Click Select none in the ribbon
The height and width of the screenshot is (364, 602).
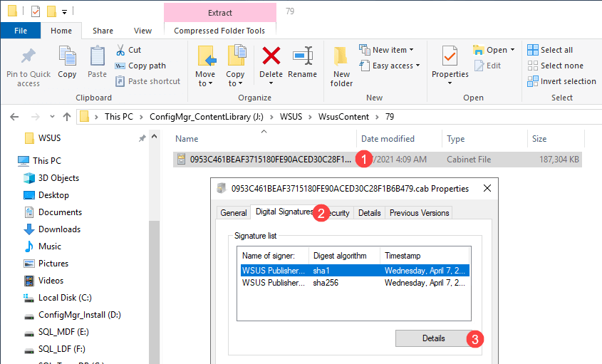pyautogui.click(x=555, y=66)
